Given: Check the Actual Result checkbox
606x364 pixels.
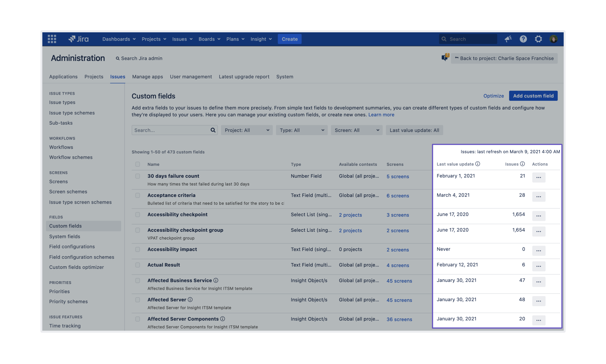Looking at the screenshot, I should pyautogui.click(x=138, y=265).
